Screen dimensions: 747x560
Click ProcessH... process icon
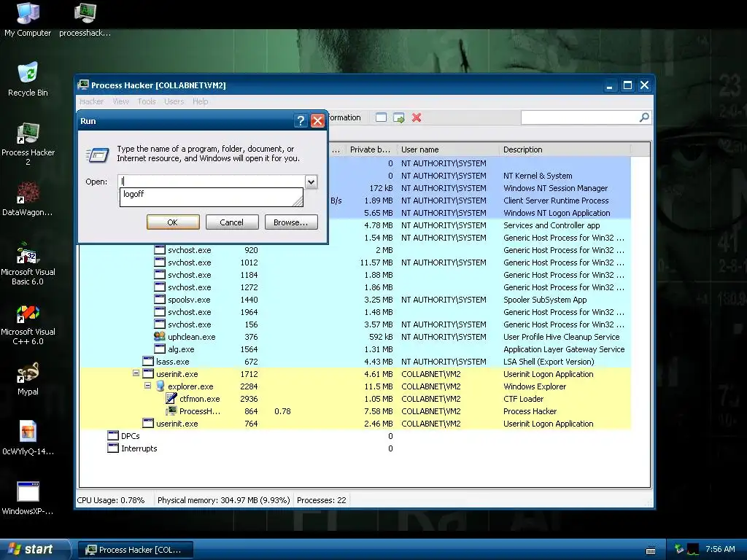[171, 411]
